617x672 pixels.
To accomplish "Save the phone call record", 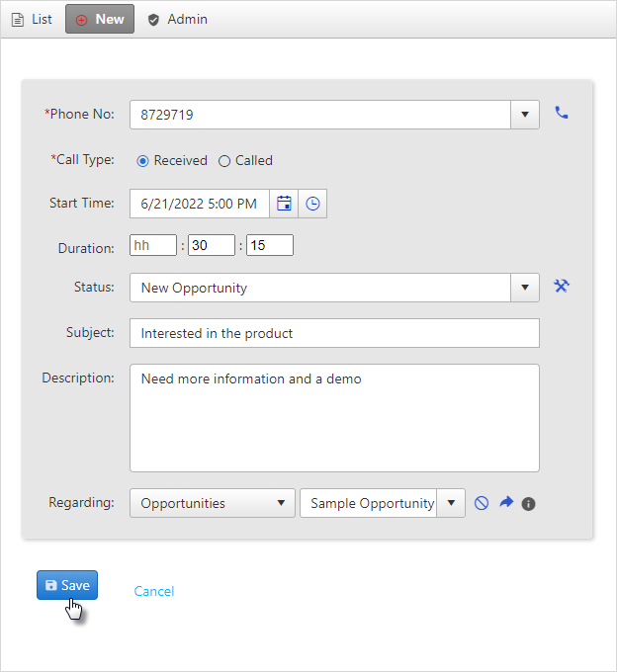I will 67,585.
